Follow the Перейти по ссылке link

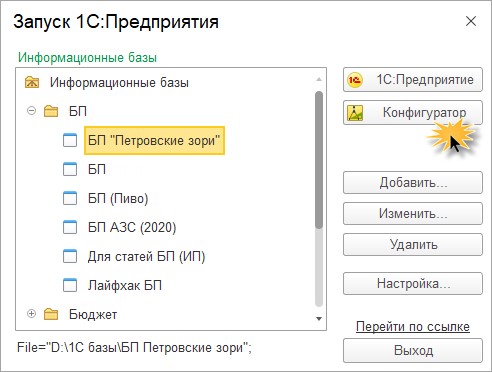click(413, 326)
